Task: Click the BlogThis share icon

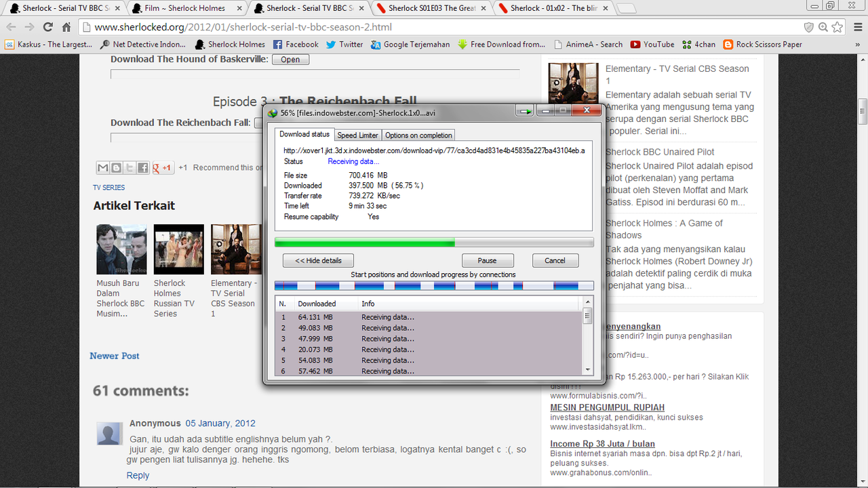Action: [116, 167]
